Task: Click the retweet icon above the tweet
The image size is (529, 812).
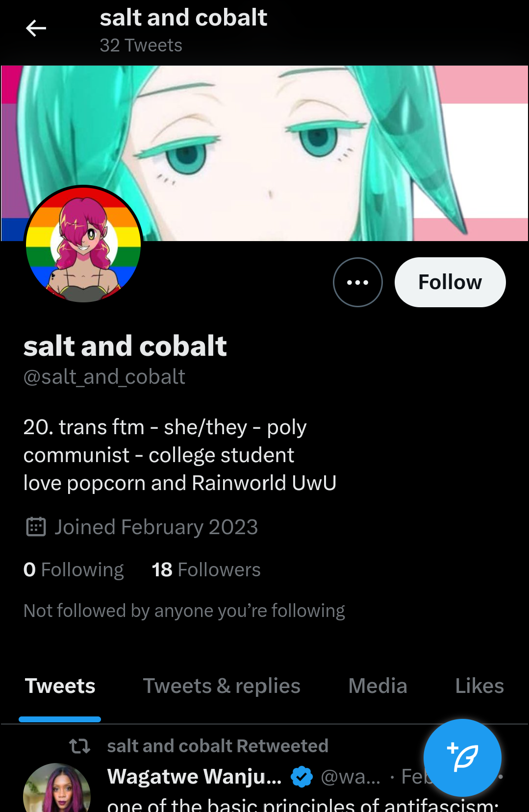Action: click(79, 746)
